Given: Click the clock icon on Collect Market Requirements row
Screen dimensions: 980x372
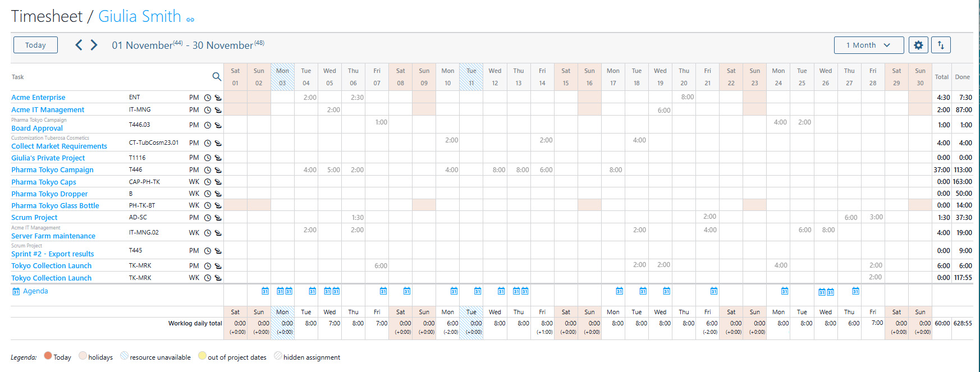Looking at the screenshot, I should tap(208, 143).
